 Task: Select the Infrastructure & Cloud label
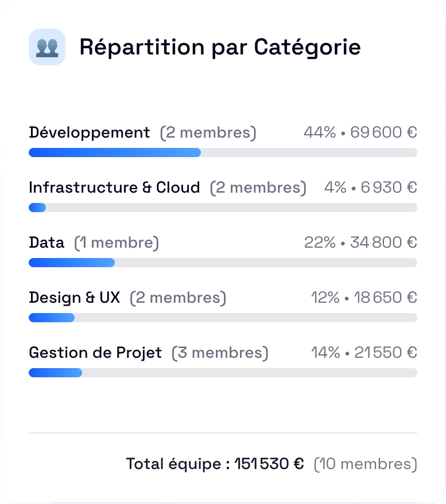tap(114, 187)
